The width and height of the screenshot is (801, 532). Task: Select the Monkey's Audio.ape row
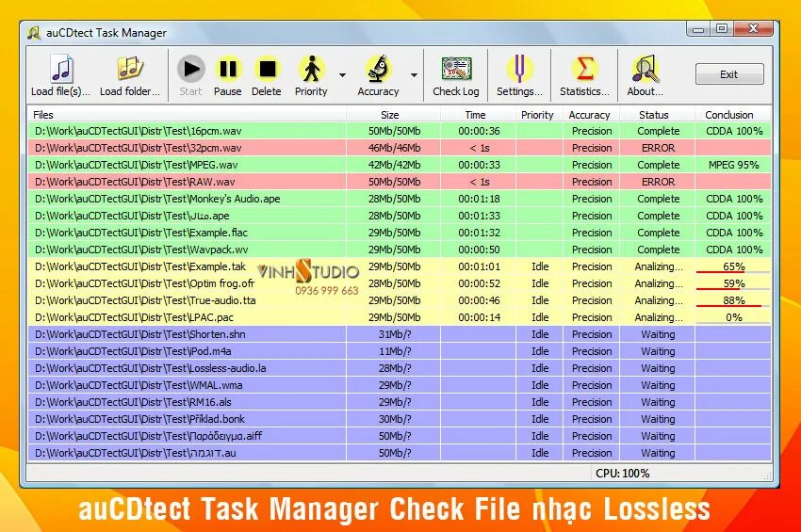[x=400, y=198]
